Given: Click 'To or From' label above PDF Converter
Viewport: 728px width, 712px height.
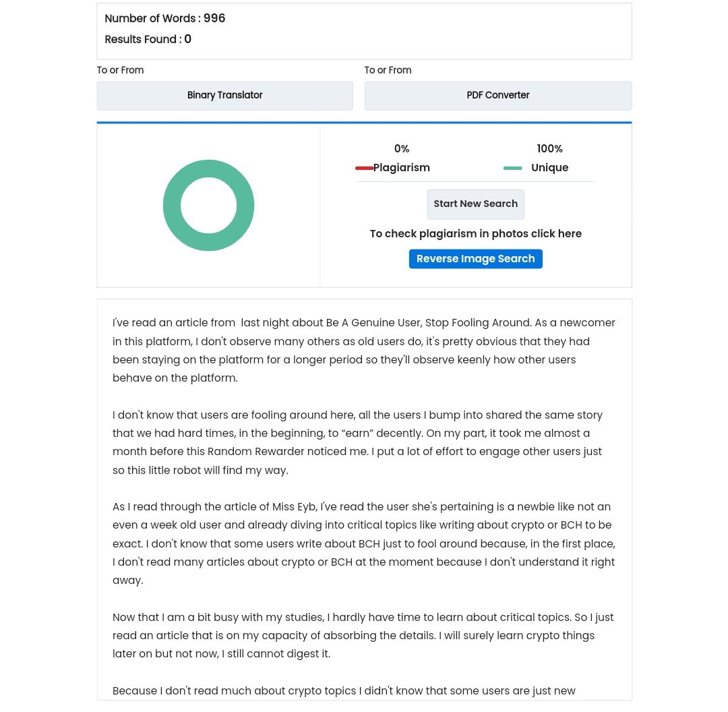Looking at the screenshot, I should point(388,70).
